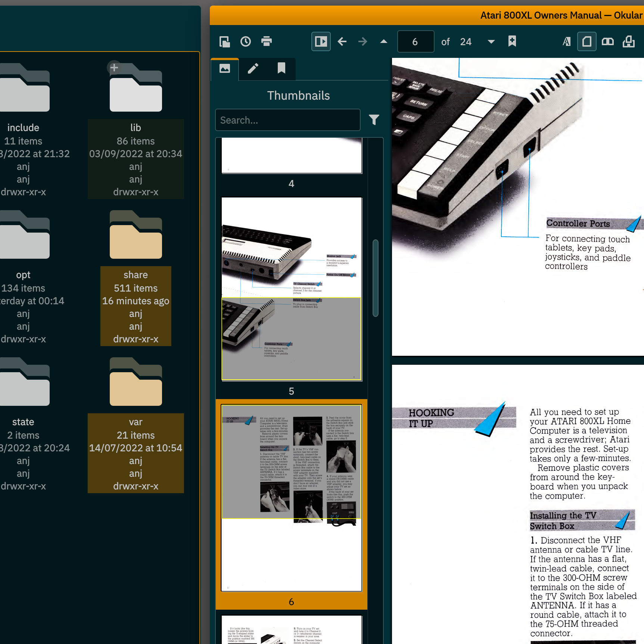
Task: Click the plus selection marker on lib folder
Action: (114, 68)
